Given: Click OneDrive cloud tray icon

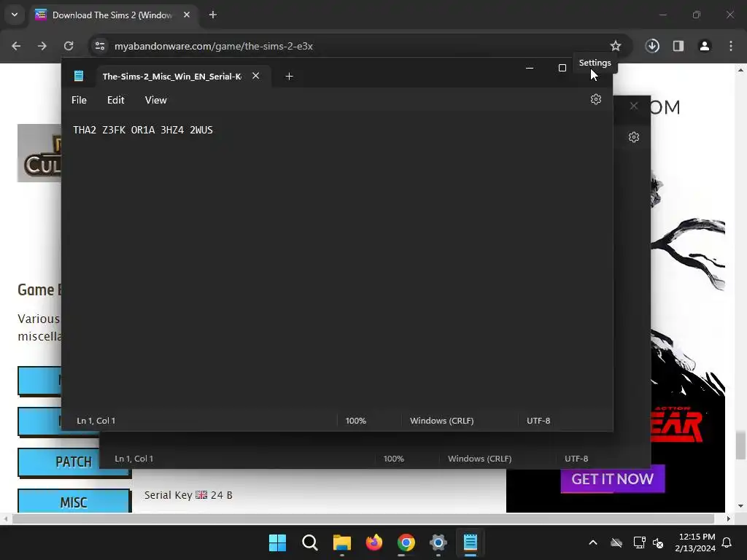Looking at the screenshot, I should click(616, 542).
